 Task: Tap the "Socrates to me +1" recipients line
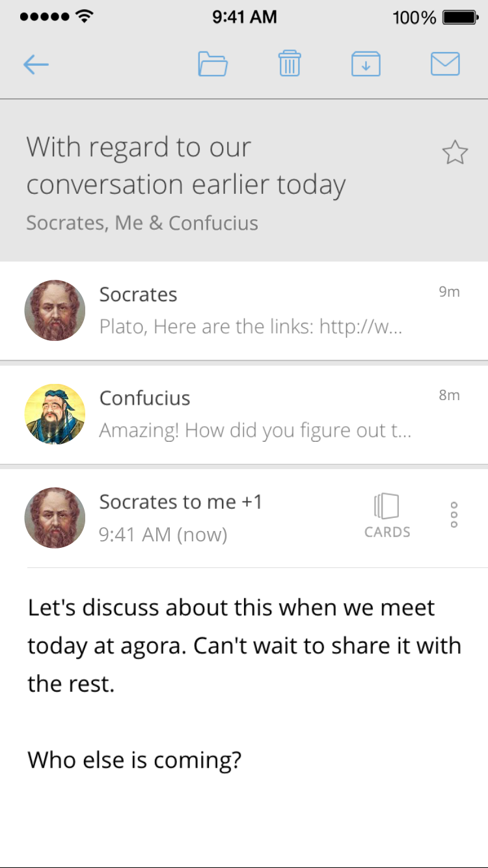point(181,502)
